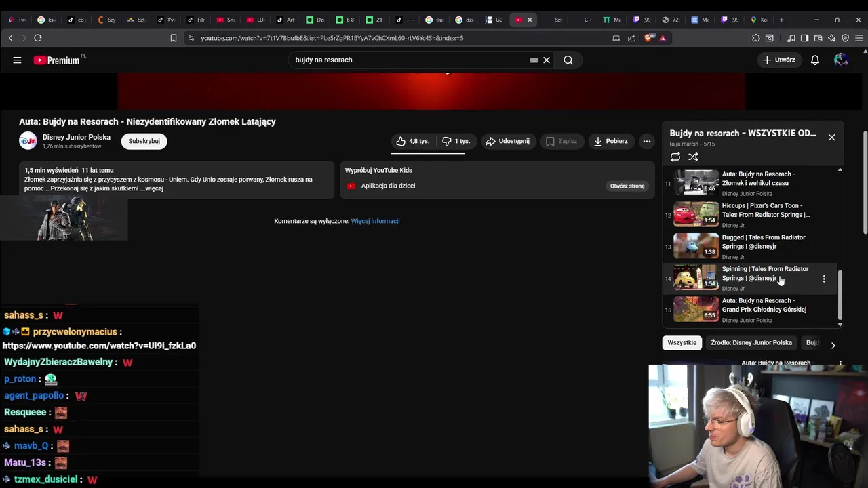Open browser main menu hamburger
The width and height of the screenshot is (868, 488).
(x=859, y=38)
